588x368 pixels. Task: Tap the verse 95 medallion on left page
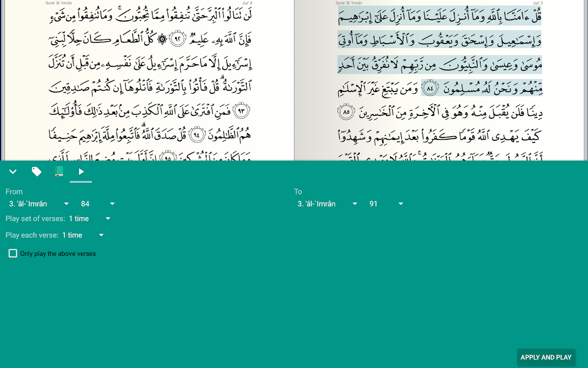(168, 158)
